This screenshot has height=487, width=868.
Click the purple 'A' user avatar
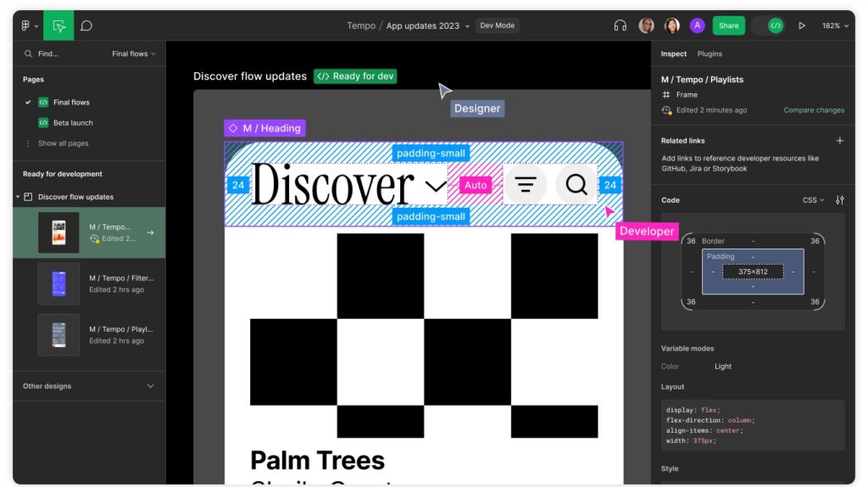click(697, 25)
